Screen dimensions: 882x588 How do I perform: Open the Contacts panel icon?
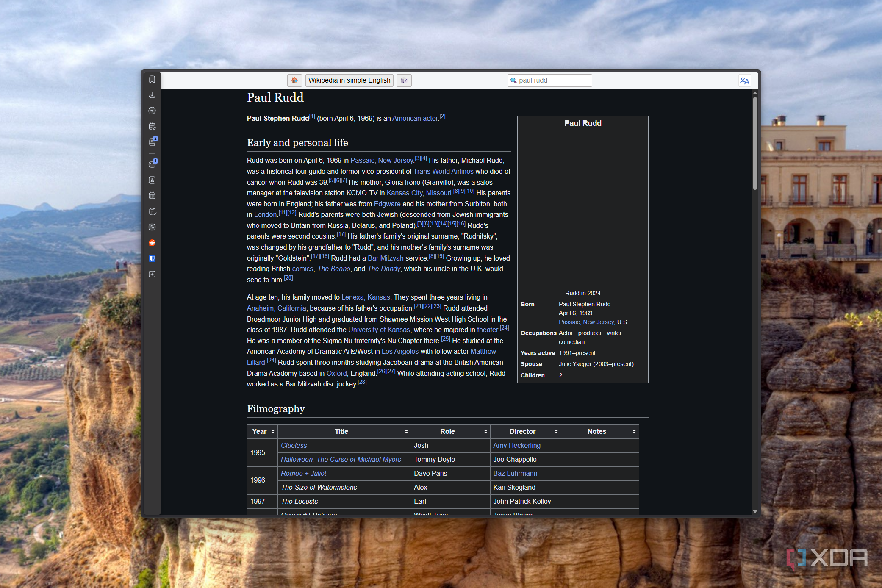tap(152, 180)
